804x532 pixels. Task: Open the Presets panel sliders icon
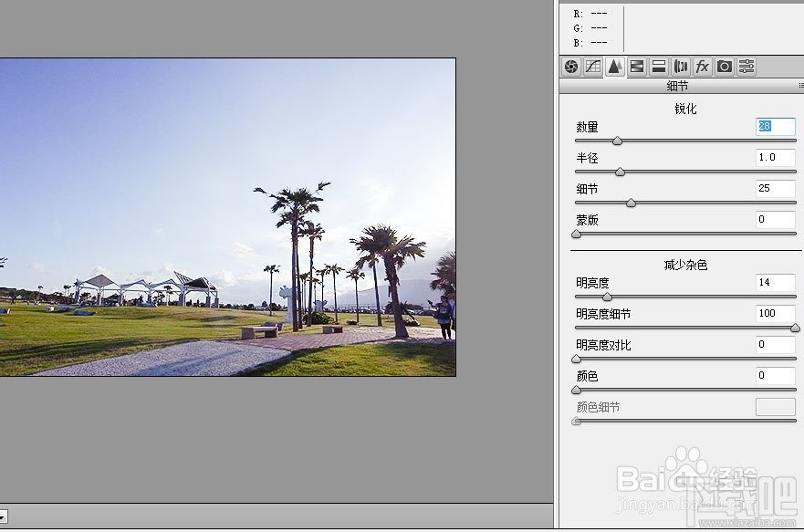click(x=746, y=66)
